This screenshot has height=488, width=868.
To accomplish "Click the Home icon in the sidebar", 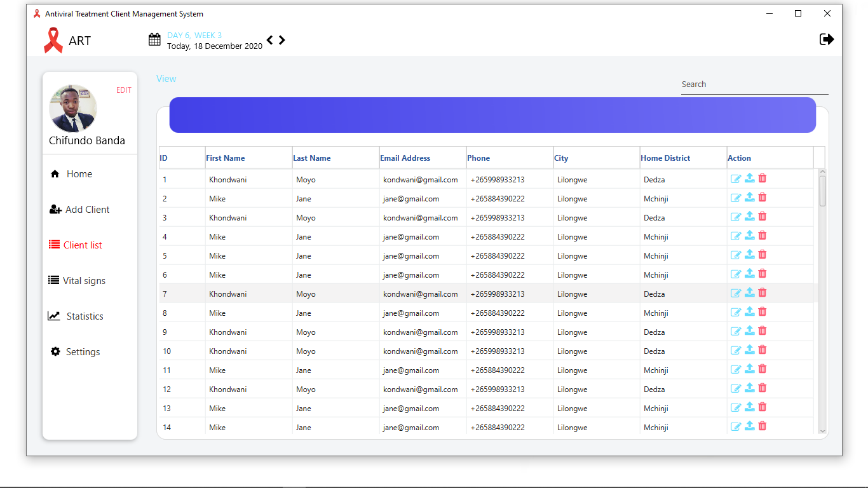I will 55,173.
